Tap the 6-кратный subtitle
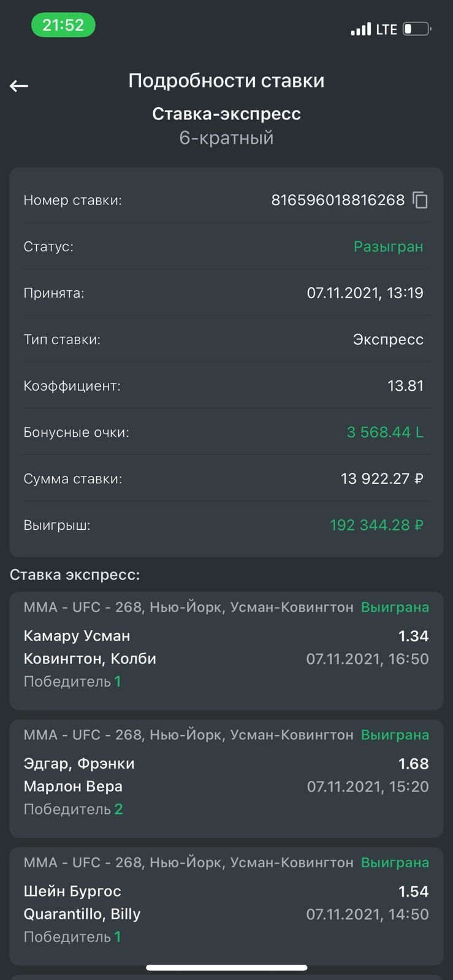 226,138
